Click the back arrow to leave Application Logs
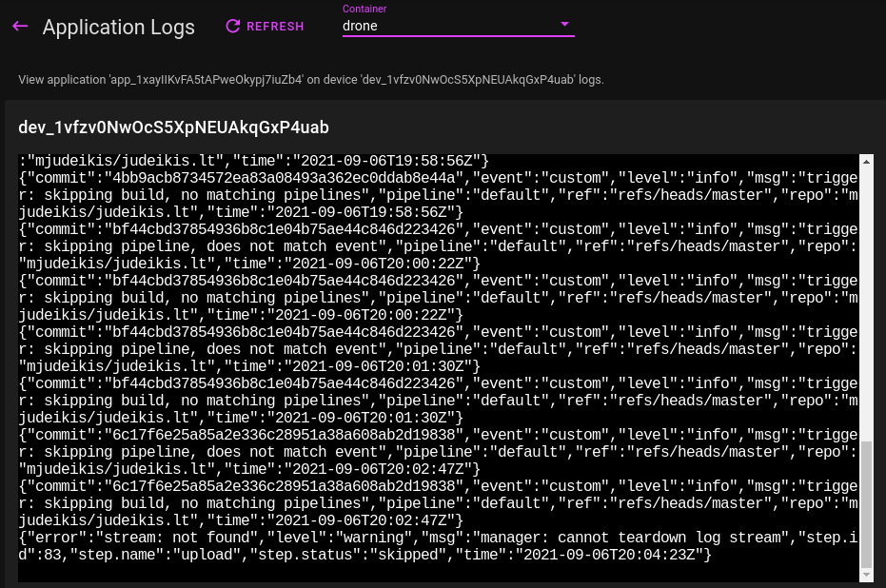This screenshot has height=588, width=886. pos(20,26)
